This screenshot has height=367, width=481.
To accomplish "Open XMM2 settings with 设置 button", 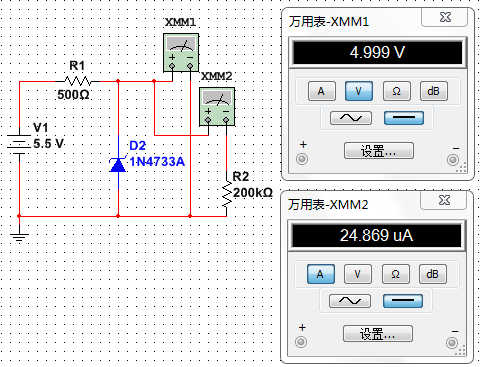I will (378, 334).
